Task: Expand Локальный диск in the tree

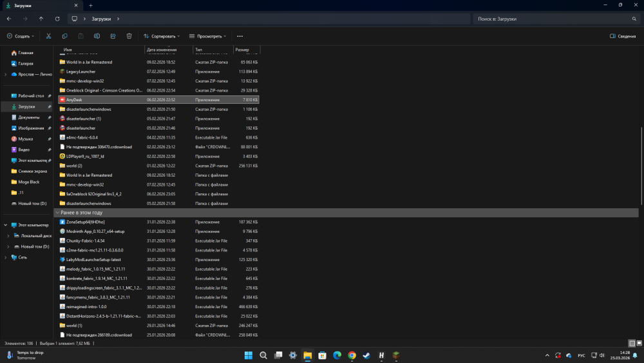Action: [x=8, y=235]
